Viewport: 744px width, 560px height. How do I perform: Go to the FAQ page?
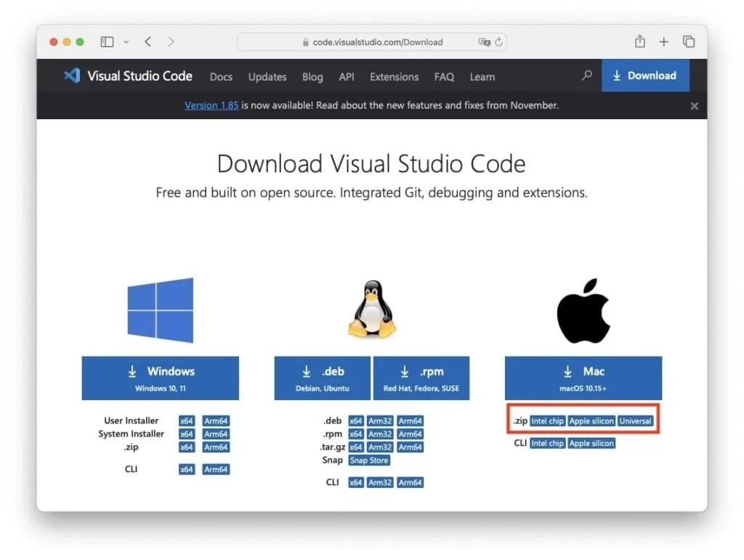coord(444,76)
